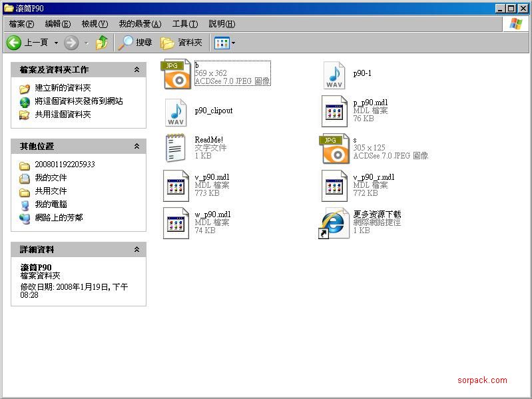Go to 我的電腦 from other places
This screenshot has height=399, width=532.
[51, 204]
